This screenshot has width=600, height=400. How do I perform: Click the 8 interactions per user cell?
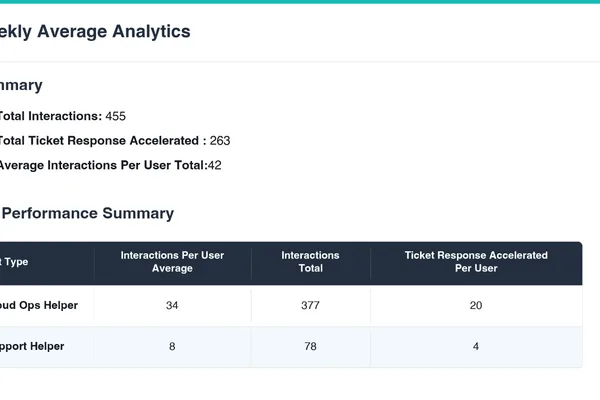[172, 346]
